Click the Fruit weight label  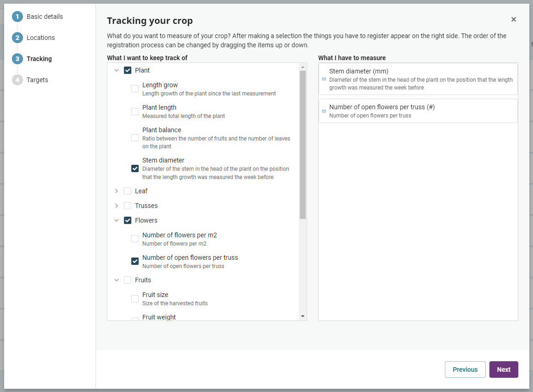click(x=159, y=317)
